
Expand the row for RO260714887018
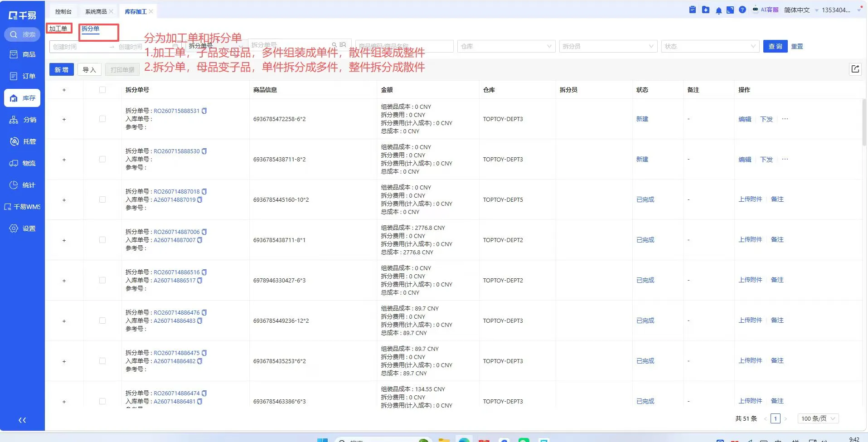tap(64, 200)
